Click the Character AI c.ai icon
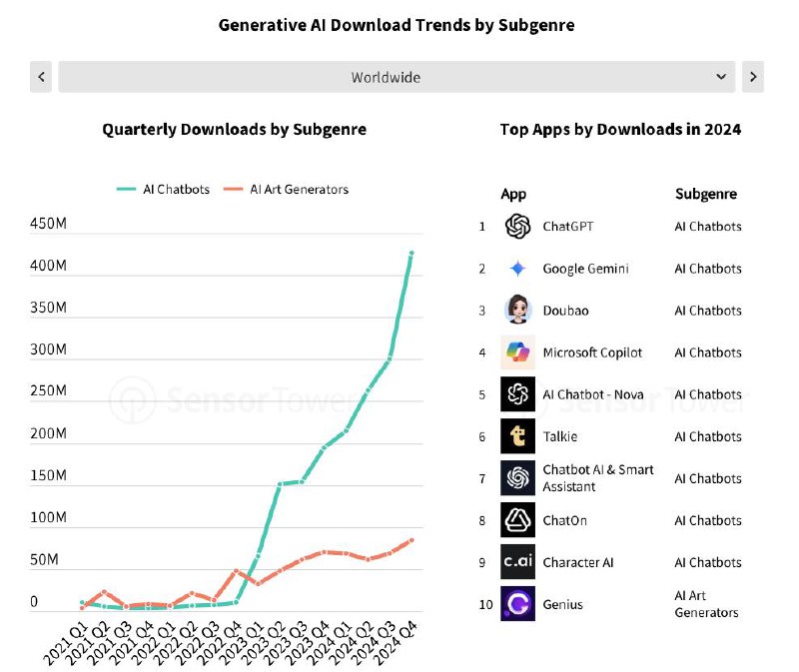This screenshot has height=672, width=799. click(x=517, y=562)
